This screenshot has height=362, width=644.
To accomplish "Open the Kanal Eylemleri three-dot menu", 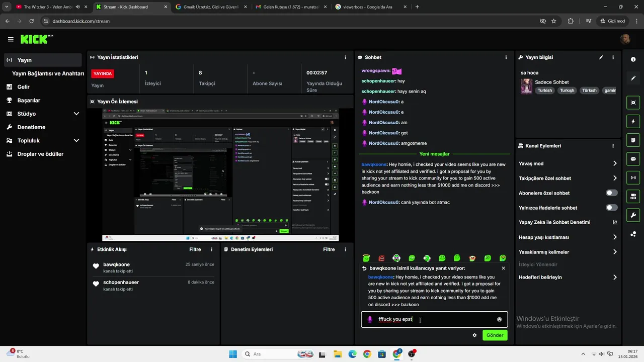I will (613, 146).
